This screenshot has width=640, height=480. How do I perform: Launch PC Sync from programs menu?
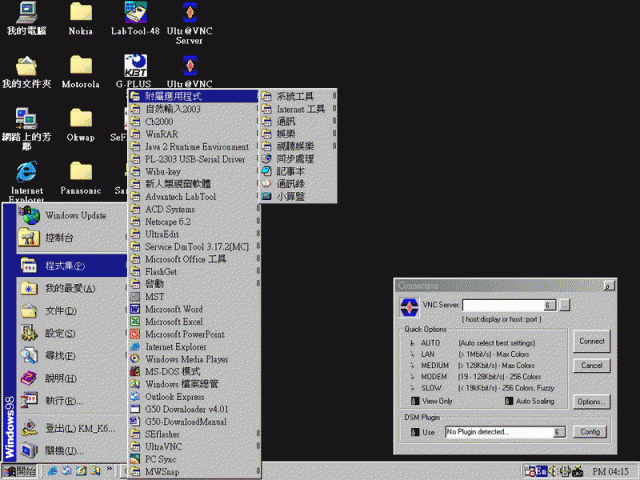(x=194, y=459)
